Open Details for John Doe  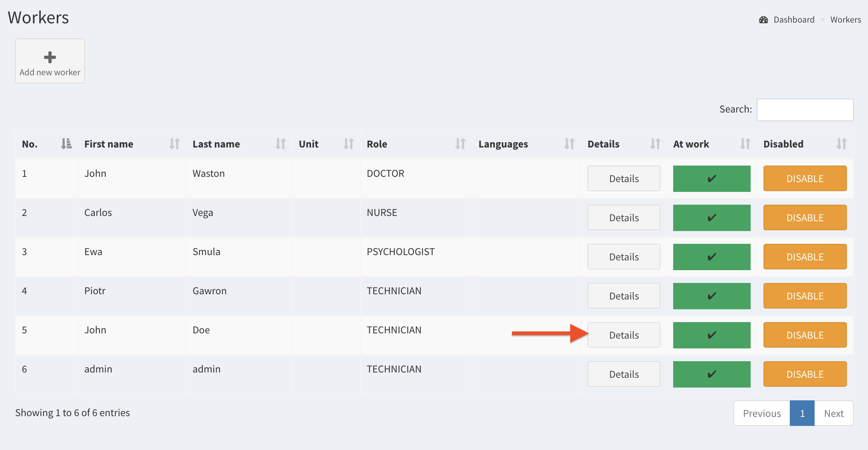point(624,335)
